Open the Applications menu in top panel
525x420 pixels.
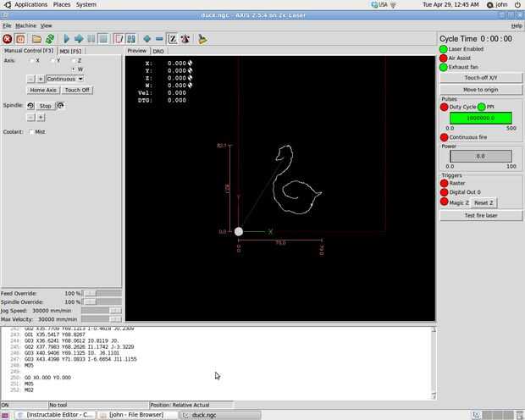(x=30, y=5)
